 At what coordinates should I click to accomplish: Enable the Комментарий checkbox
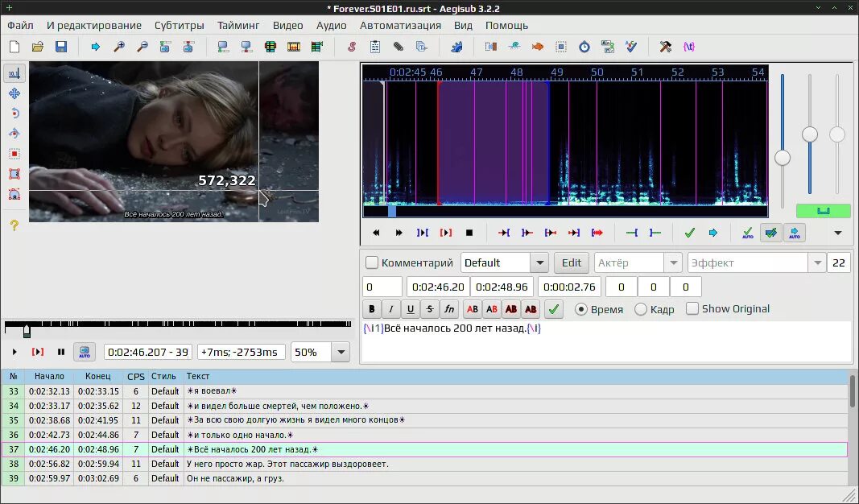pos(372,262)
